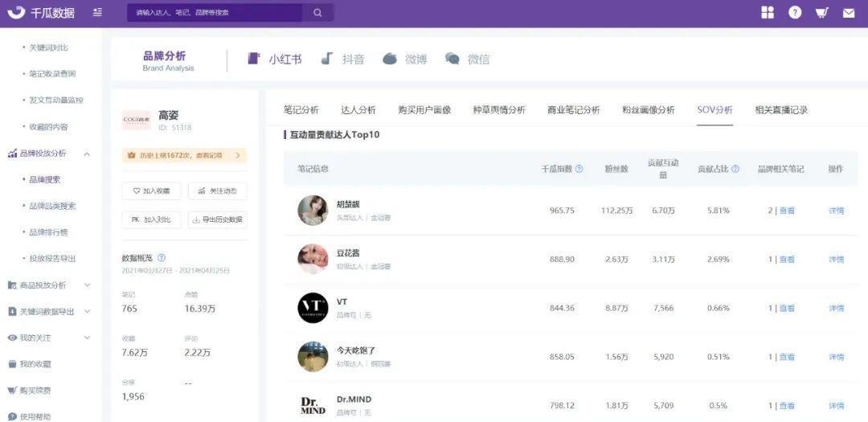Open the shopping cart icon
The width and height of the screenshot is (868, 422).
point(821,13)
